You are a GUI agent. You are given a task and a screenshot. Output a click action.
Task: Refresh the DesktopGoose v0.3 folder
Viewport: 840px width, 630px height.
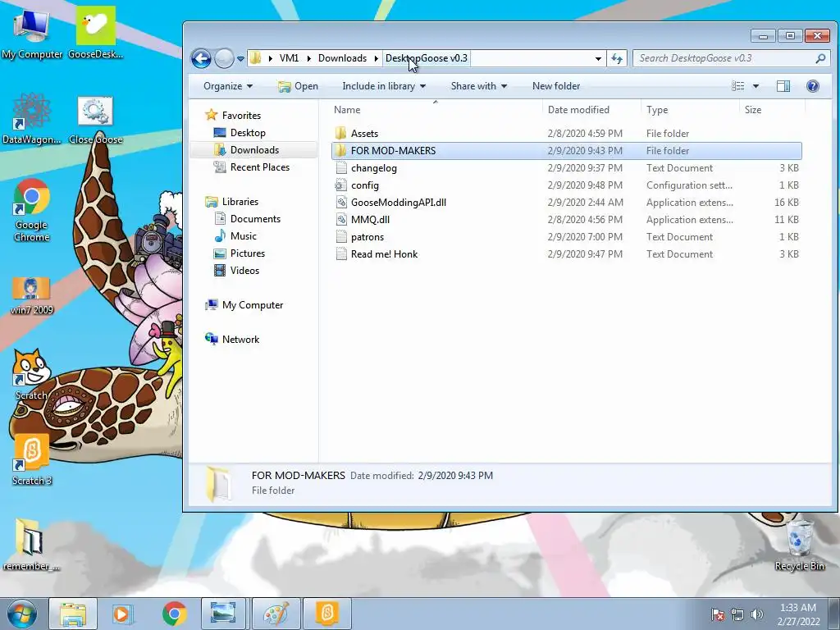pyautogui.click(x=617, y=58)
